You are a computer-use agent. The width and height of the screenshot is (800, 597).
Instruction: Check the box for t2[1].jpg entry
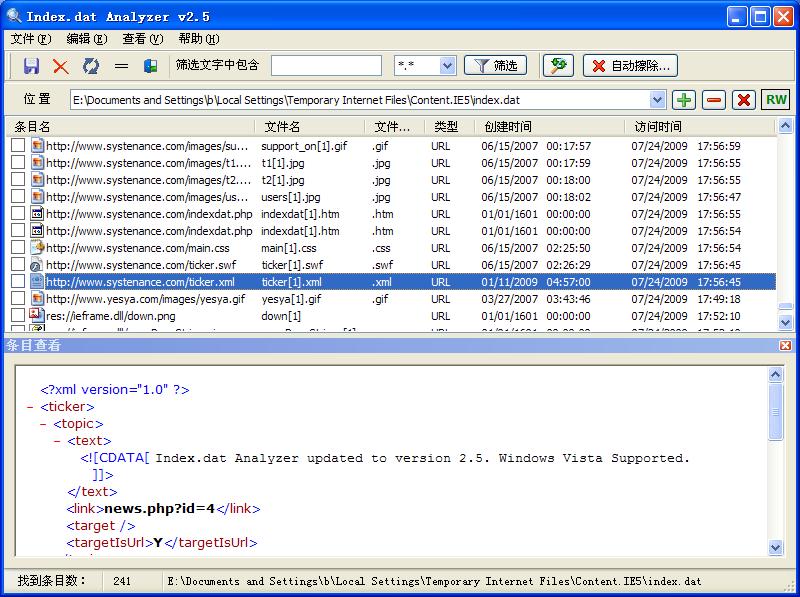[18, 180]
